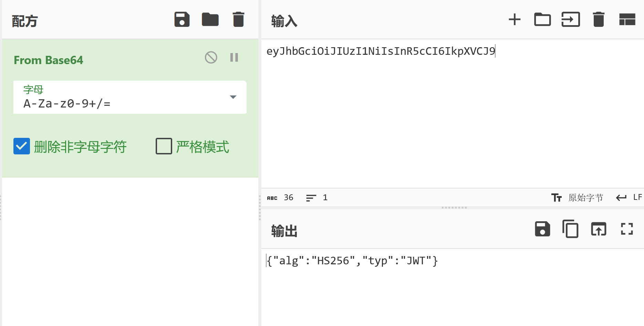
Task: Reset pane layout icon
Action: (627, 19)
